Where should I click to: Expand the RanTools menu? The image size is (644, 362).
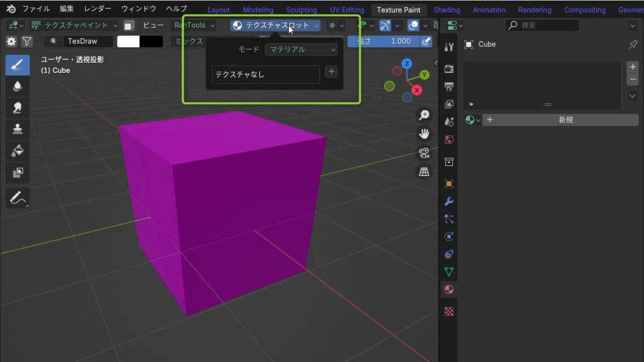(194, 25)
